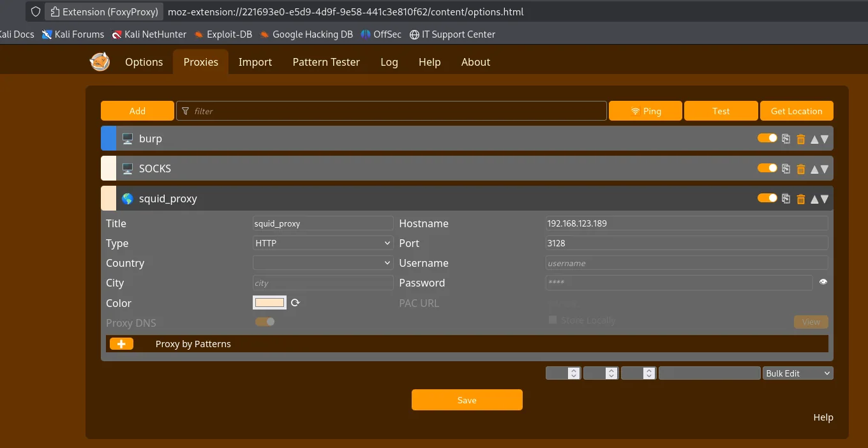Switch to the Options tab
The height and width of the screenshot is (448, 868).
coord(144,62)
